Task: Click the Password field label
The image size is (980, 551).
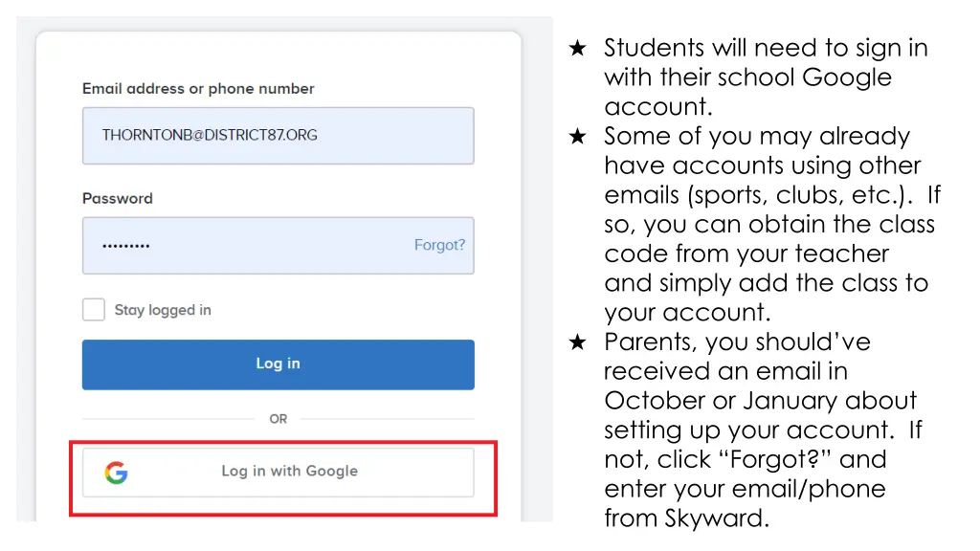Action: click(118, 199)
